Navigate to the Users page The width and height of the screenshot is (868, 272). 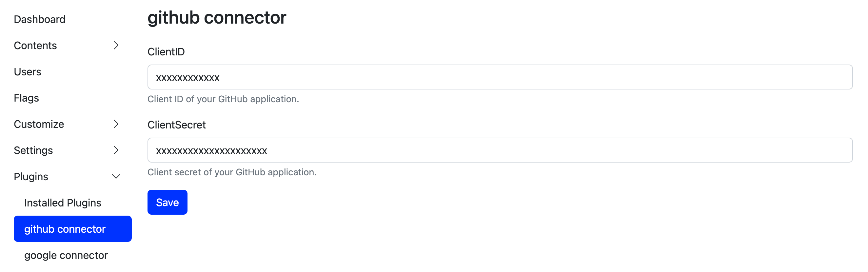28,71
